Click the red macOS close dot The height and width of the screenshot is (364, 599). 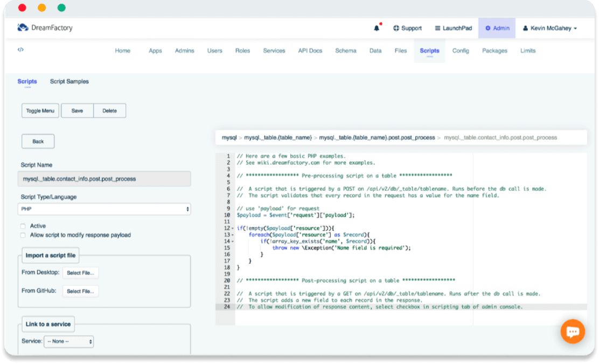coord(22,8)
